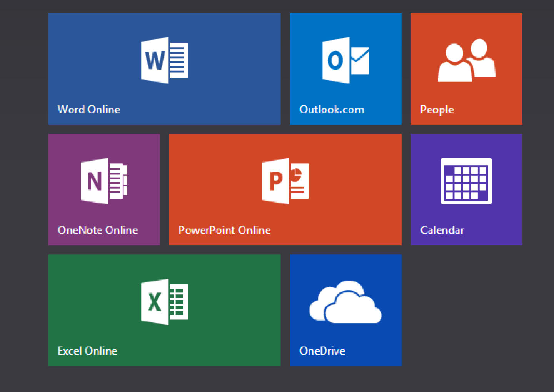Click the OneDrive cloud icon
This screenshot has height=392, width=554.
pyautogui.click(x=345, y=304)
